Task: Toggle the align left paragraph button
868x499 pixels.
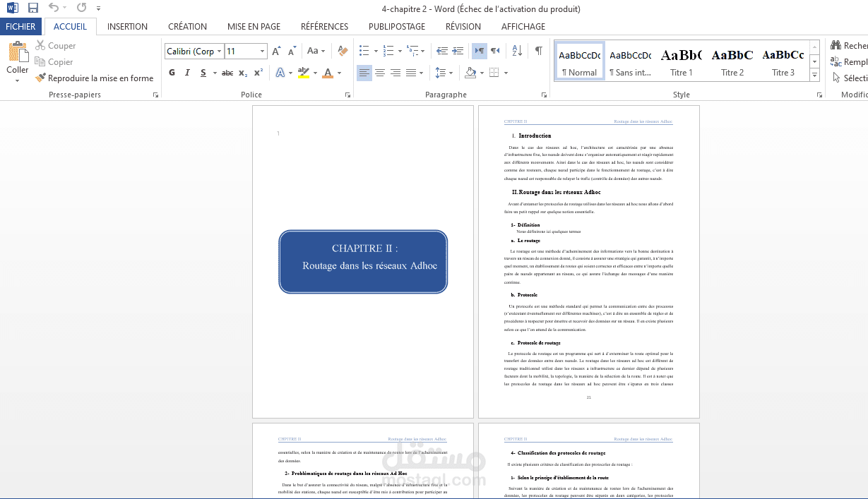Action: pos(364,73)
